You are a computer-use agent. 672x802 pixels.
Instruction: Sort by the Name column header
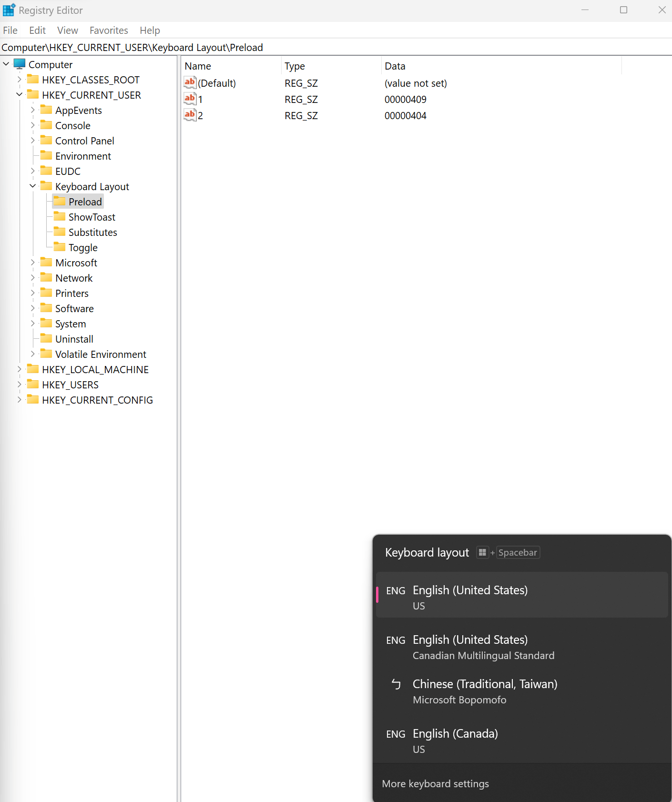coord(231,66)
